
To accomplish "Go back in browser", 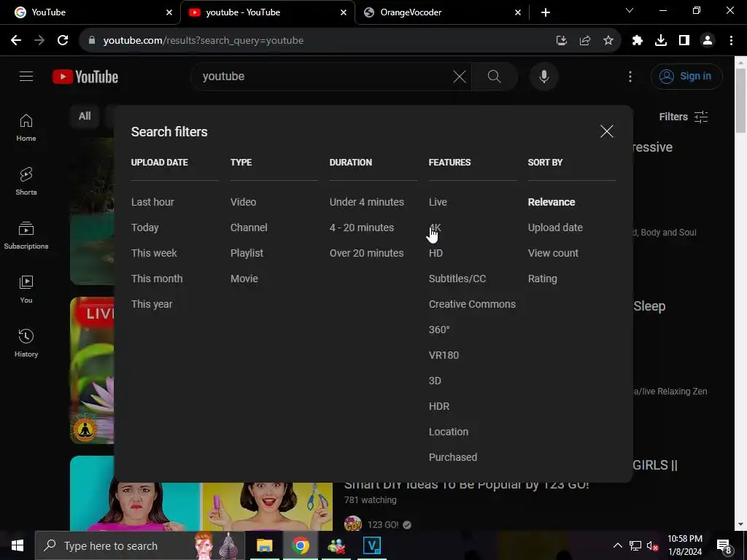I will (x=16, y=40).
